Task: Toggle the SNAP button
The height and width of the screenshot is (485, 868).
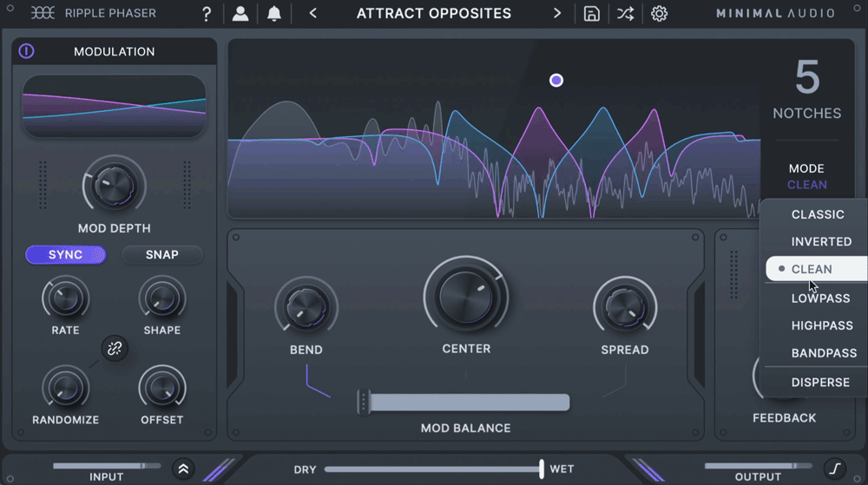Action: tap(162, 255)
